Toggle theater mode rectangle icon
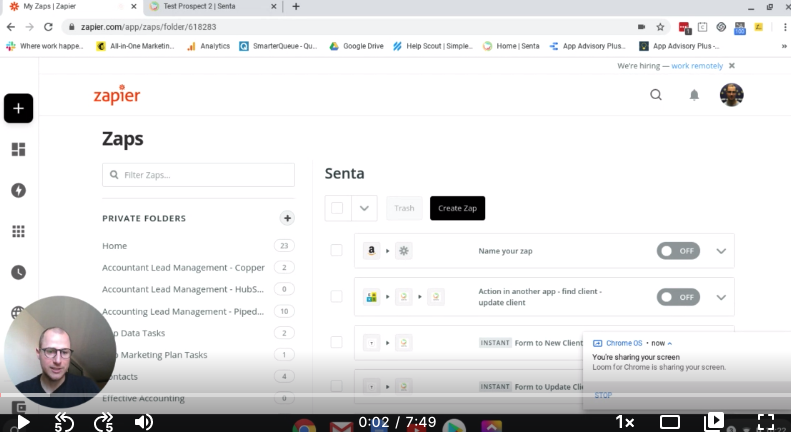 (670, 422)
